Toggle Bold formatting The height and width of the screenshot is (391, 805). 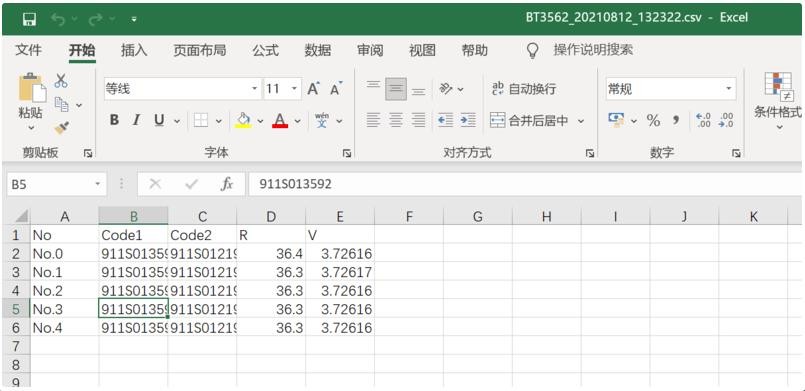pos(114,121)
